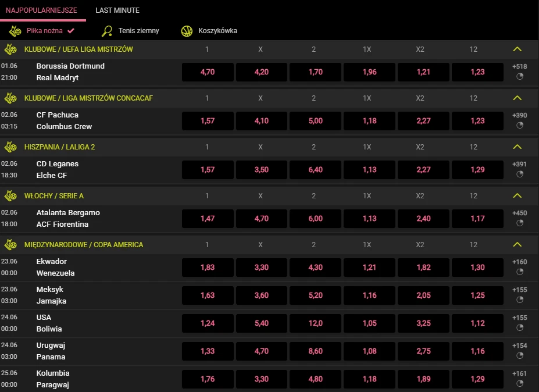
Task: Open +518 more markets for Dortmund match
Action: click(x=520, y=66)
